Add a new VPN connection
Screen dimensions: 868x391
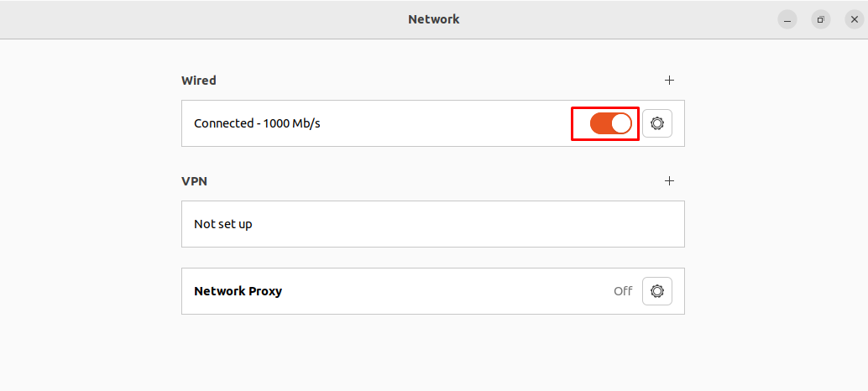669,181
